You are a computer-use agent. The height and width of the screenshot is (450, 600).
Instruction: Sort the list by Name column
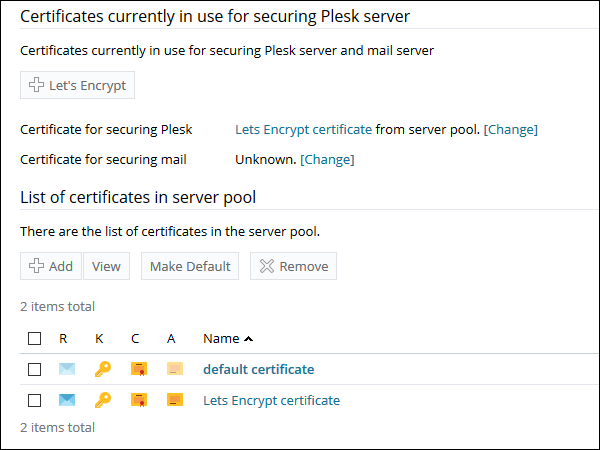click(221, 339)
